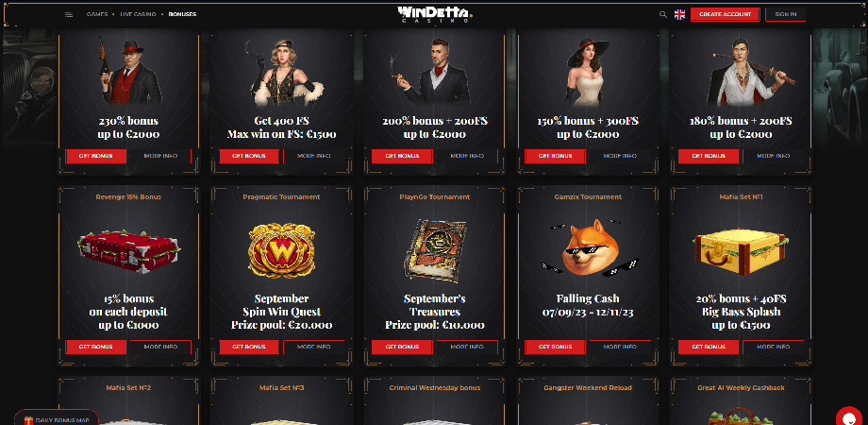Get the 230% bonus up to €2000
868x425 pixels.
tap(96, 156)
